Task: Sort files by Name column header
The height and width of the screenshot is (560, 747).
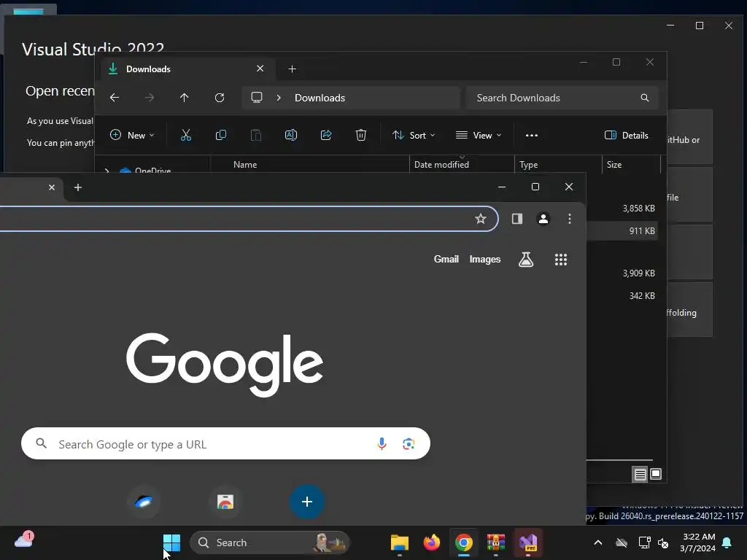Action: click(309, 164)
